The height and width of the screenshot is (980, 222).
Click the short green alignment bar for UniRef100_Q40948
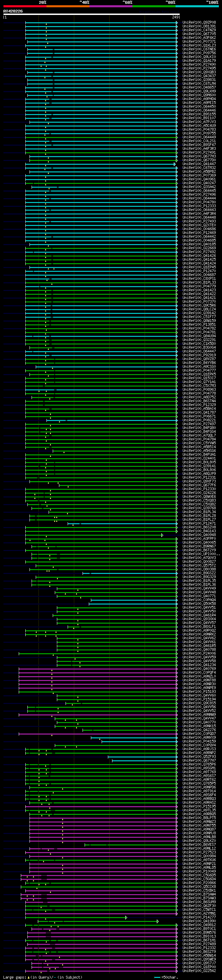coord(94,535)
